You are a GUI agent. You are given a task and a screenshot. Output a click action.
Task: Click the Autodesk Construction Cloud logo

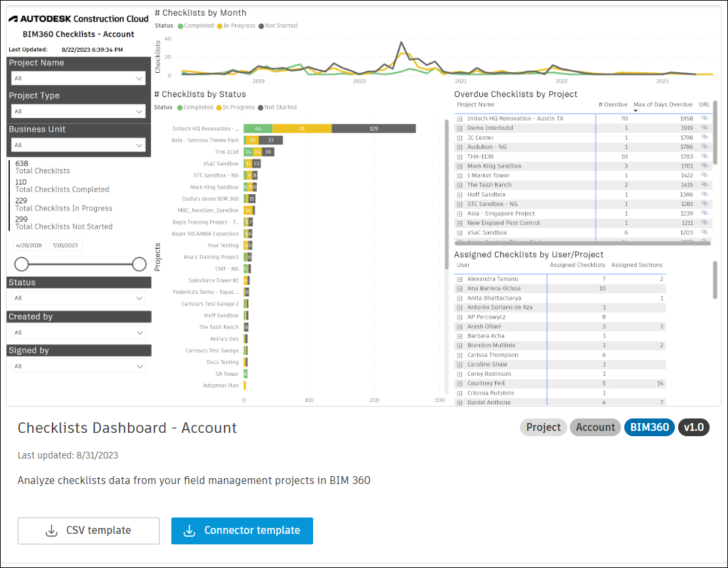click(79, 19)
